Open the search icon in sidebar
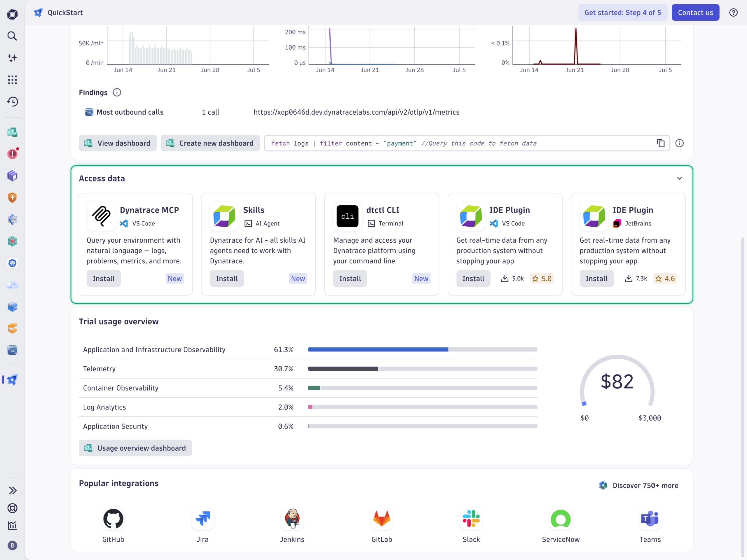 point(12,36)
